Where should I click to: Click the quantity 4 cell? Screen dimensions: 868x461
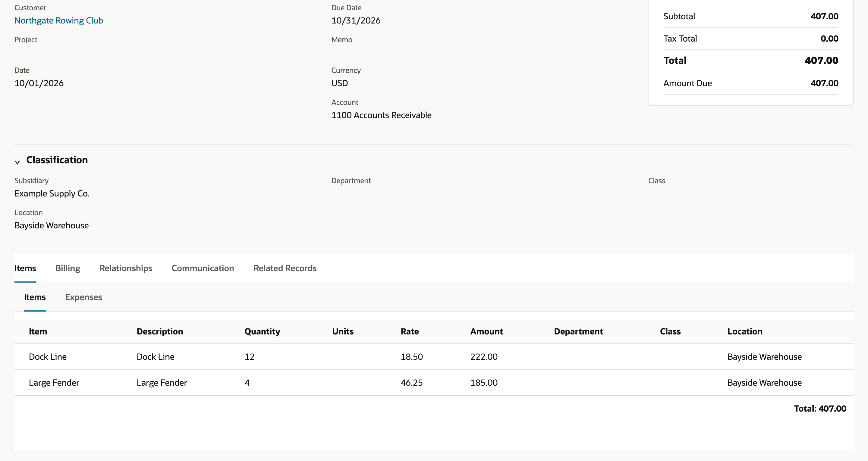tap(247, 383)
